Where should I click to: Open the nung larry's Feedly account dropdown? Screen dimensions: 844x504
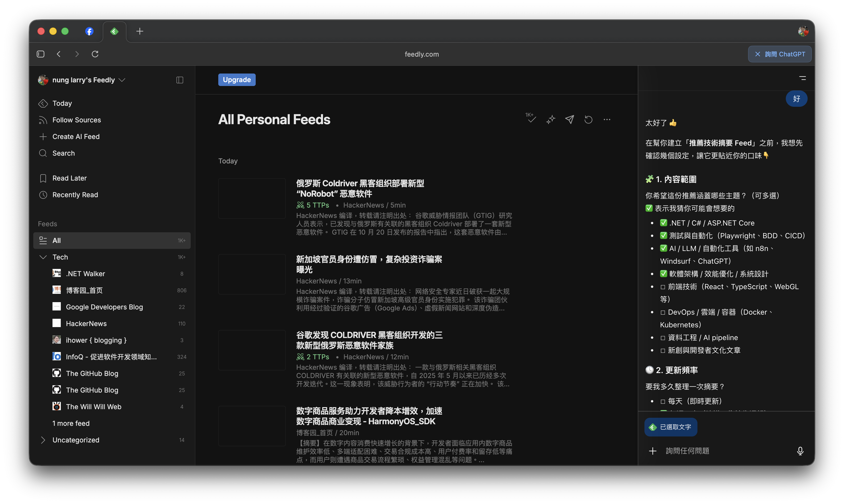[83, 80]
